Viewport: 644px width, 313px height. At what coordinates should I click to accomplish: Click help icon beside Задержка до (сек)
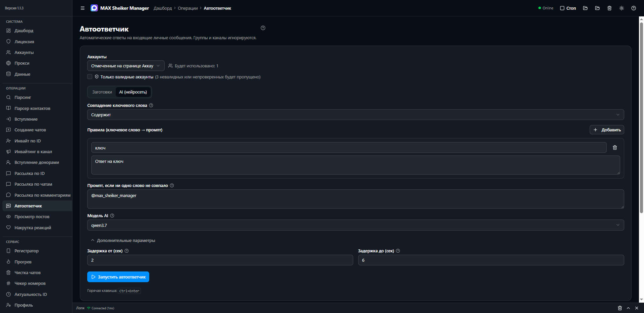(398, 251)
